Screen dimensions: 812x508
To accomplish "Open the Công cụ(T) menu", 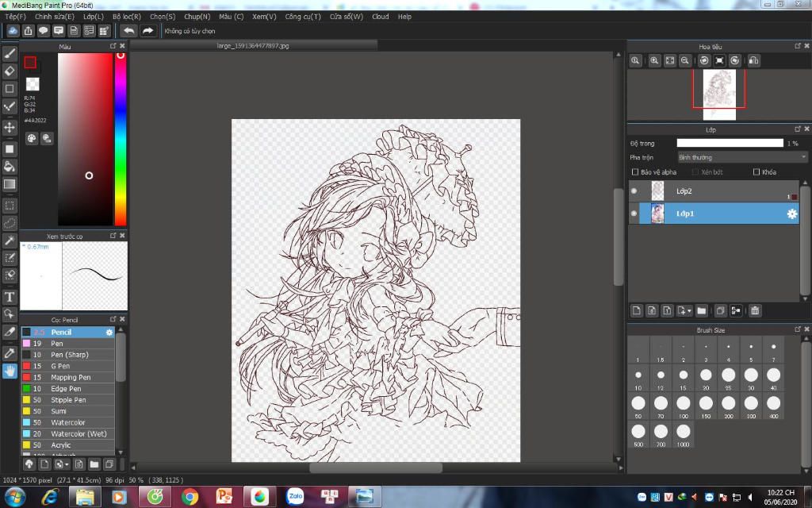I will point(303,17).
